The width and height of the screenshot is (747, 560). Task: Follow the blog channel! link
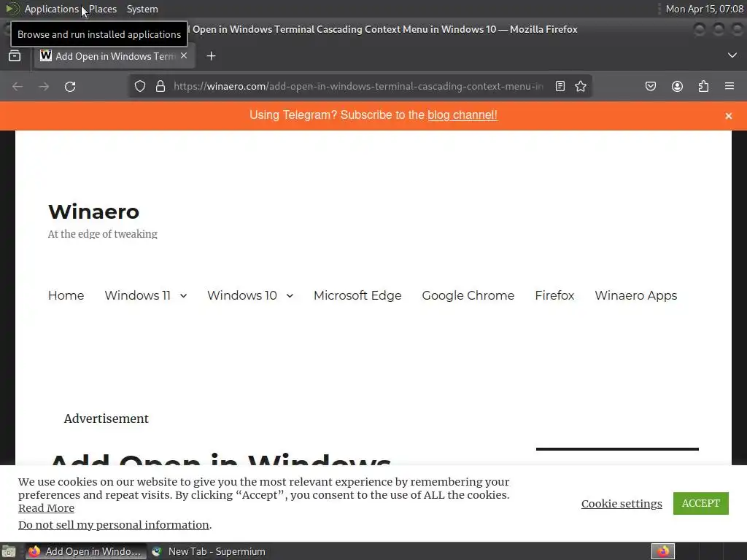[x=462, y=114]
